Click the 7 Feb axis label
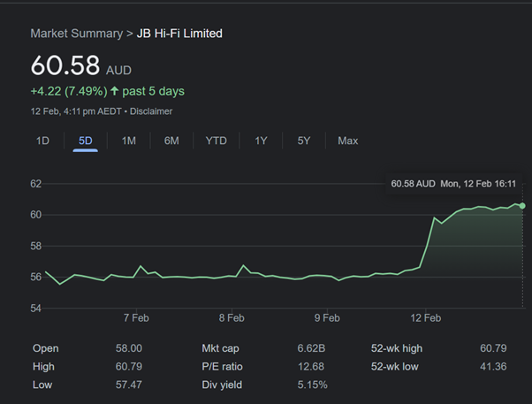 tap(136, 317)
